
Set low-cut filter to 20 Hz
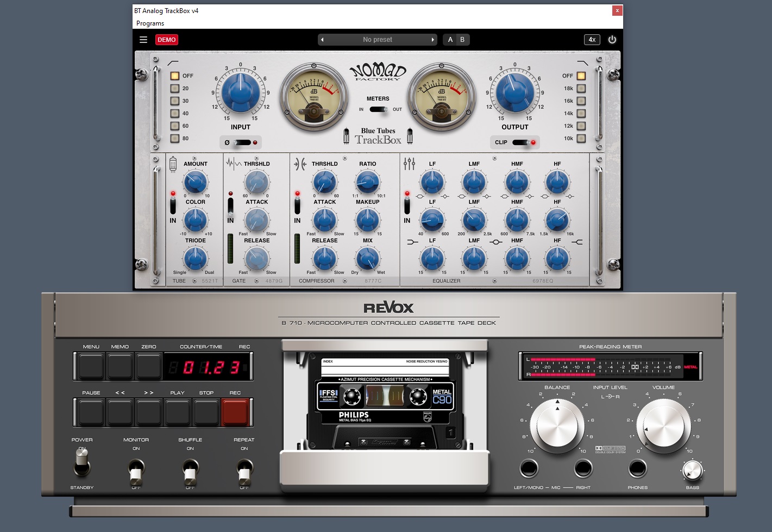tap(175, 89)
